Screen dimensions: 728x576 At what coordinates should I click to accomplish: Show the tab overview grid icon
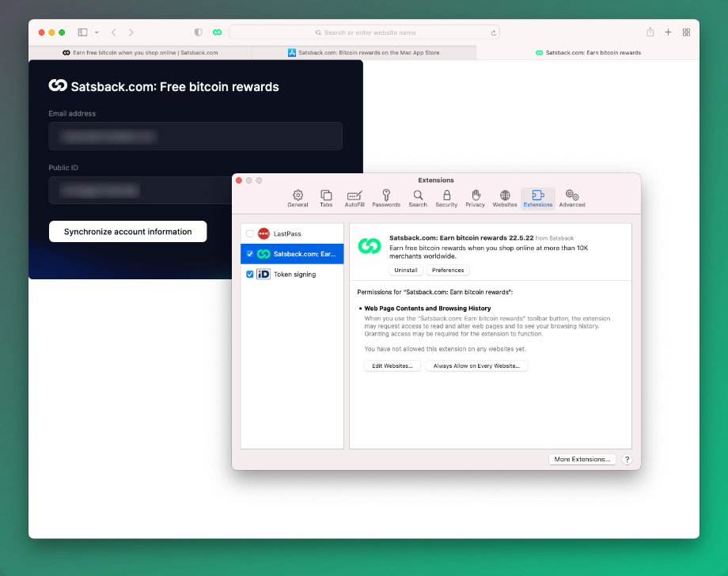tap(686, 32)
